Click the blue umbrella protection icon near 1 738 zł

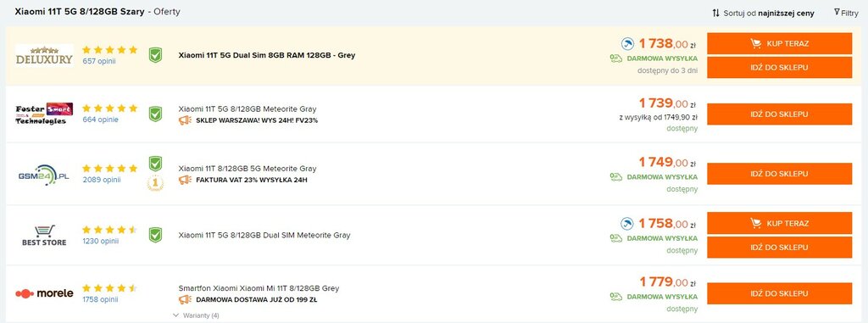627,44
